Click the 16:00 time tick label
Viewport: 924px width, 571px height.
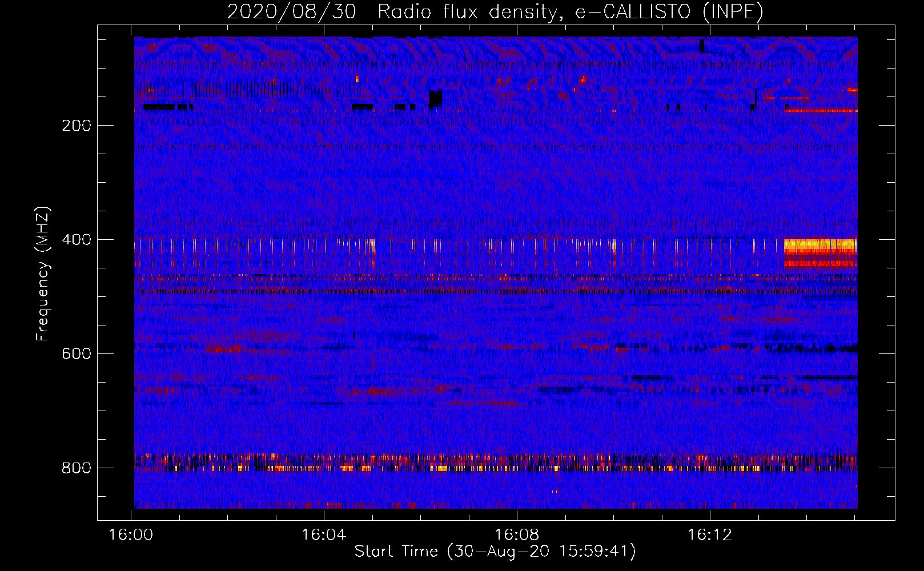131,535
